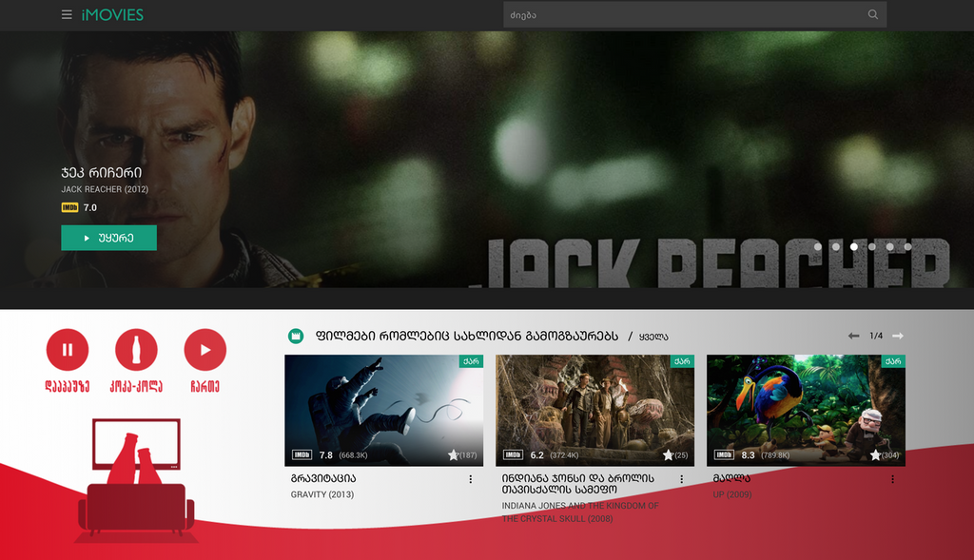Open the Kingdom of the Crystal Skull title
This screenshot has width=974, height=560.
click(x=580, y=512)
